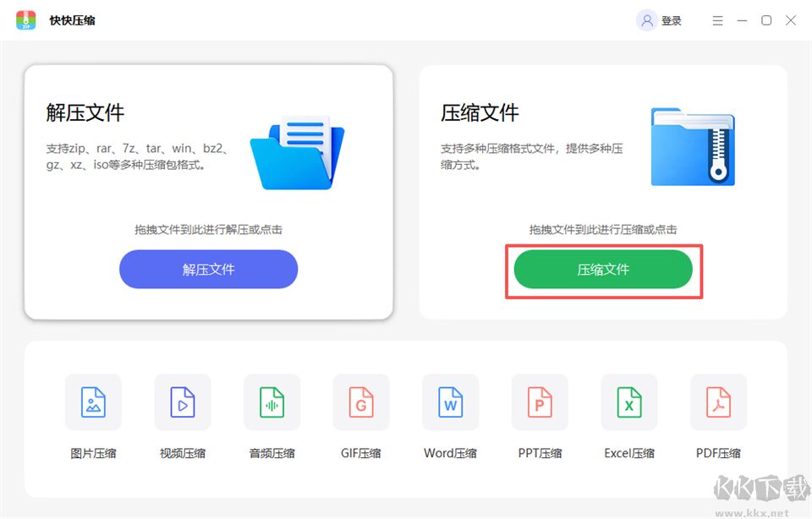Screen dimensions: 812x519
Task: Open the 视频压缩 video icon
Action: 183,402
